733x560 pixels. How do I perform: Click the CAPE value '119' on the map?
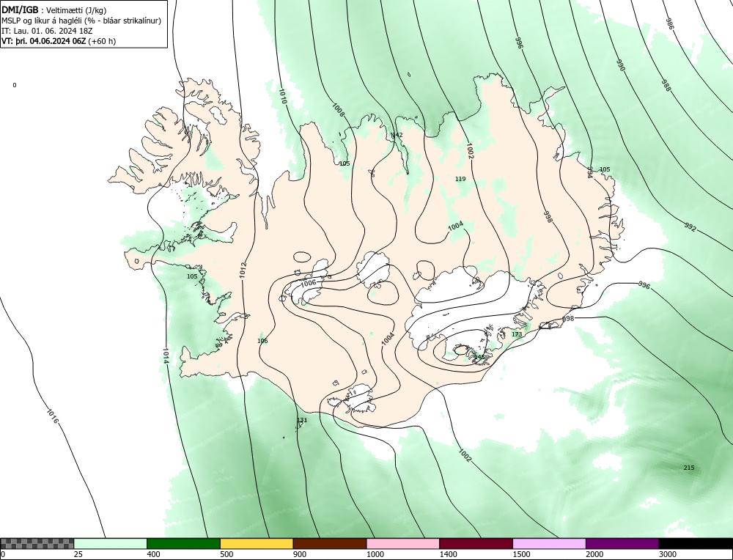click(x=460, y=179)
